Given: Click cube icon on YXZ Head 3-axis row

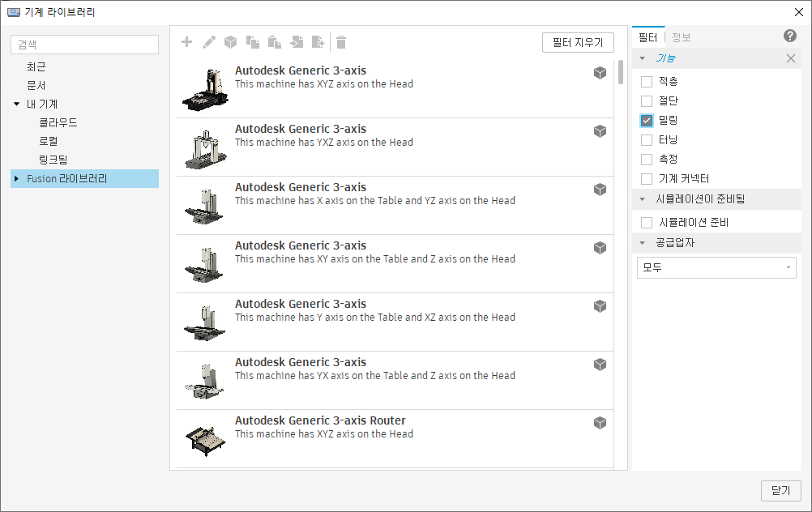Looking at the screenshot, I should point(600,131).
